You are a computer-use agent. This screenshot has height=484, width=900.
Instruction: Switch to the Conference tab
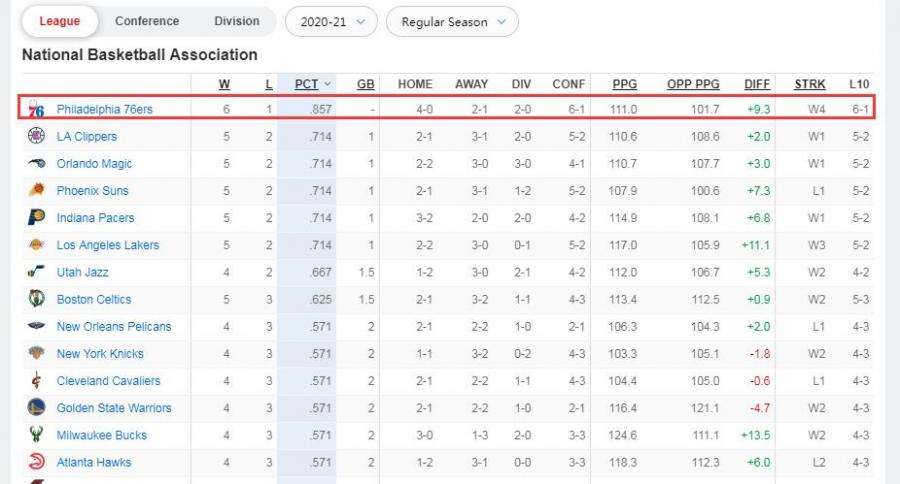point(147,21)
